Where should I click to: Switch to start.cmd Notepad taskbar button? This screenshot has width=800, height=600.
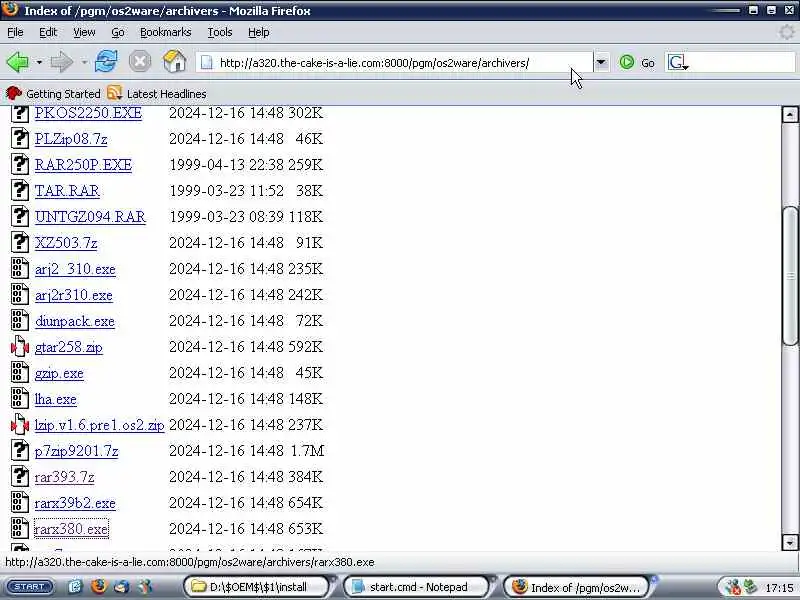(416, 587)
